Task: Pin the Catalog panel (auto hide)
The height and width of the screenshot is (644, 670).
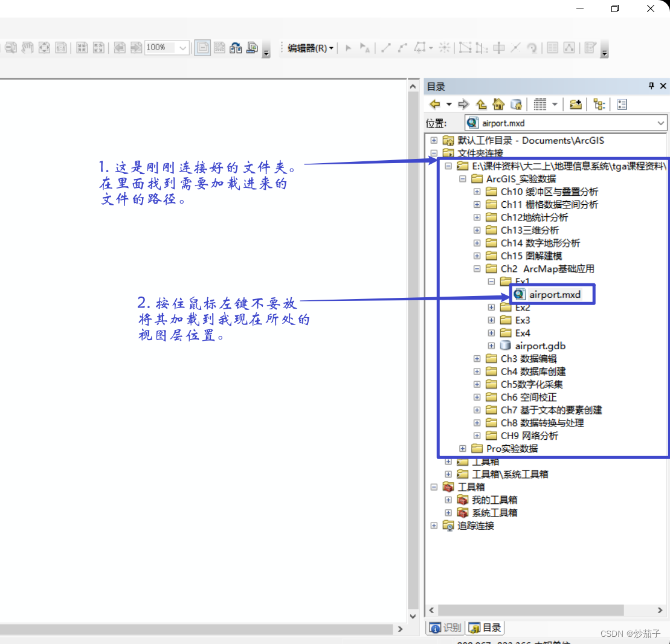Action: pos(651,86)
